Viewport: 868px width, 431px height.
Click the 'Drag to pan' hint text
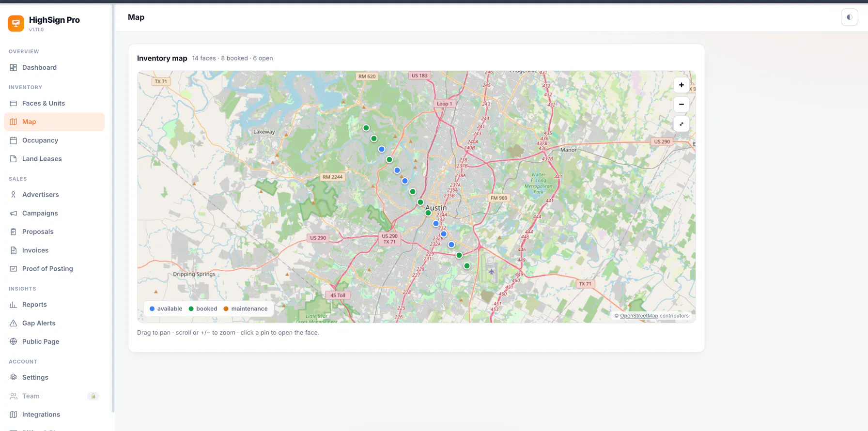coord(228,333)
